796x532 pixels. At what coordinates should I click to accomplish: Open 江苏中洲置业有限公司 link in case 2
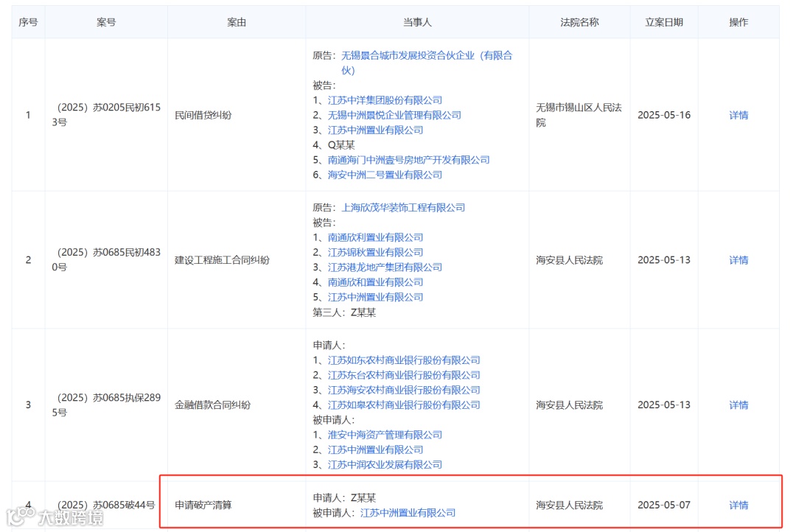point(375,297)
